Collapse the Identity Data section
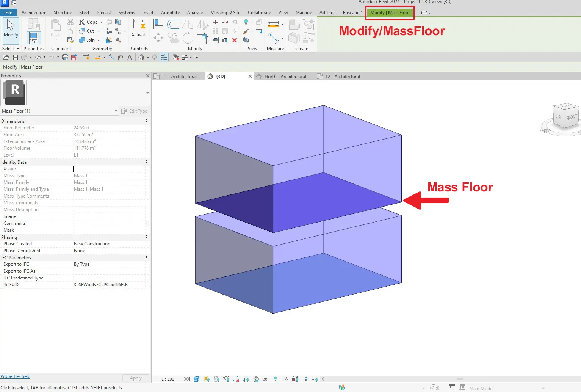Screen dimensions: 581x392 (x=146, y=162)
